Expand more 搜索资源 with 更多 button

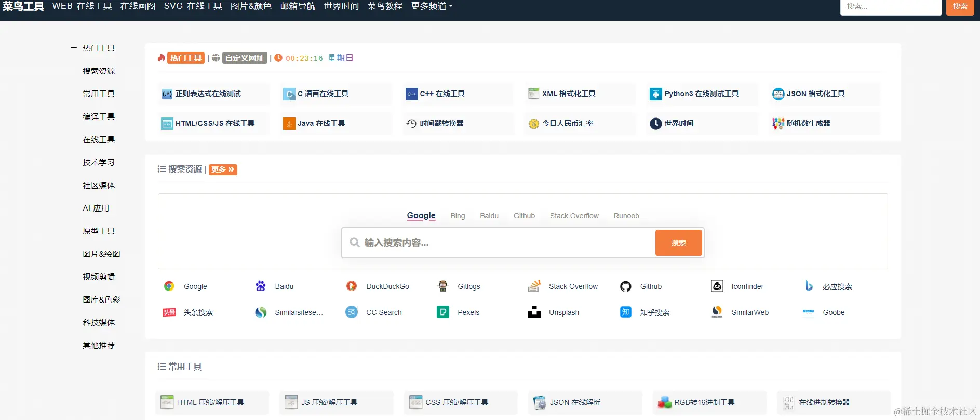(x=223, y=169)
